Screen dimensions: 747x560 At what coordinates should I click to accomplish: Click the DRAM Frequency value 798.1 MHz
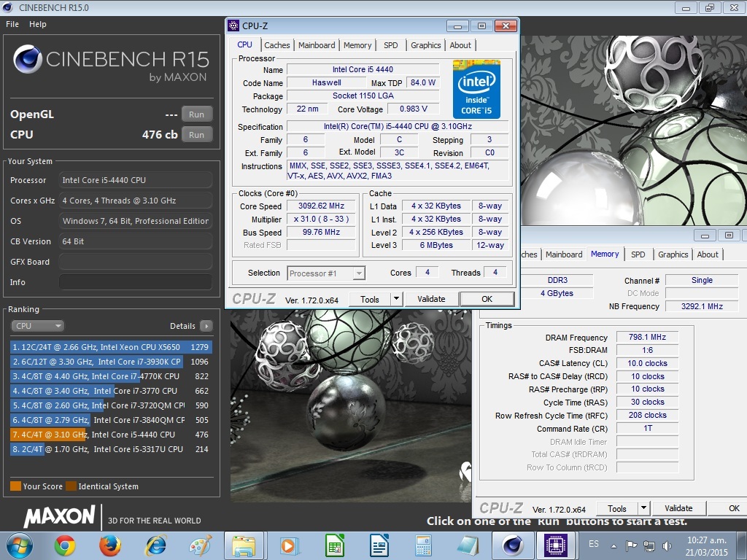(x=647, y=337)
